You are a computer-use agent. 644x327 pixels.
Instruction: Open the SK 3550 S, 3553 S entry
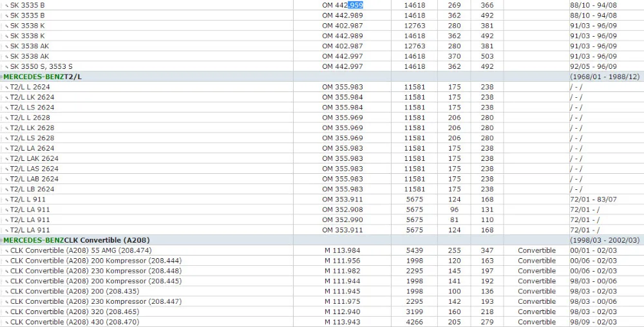pos(41,66)
